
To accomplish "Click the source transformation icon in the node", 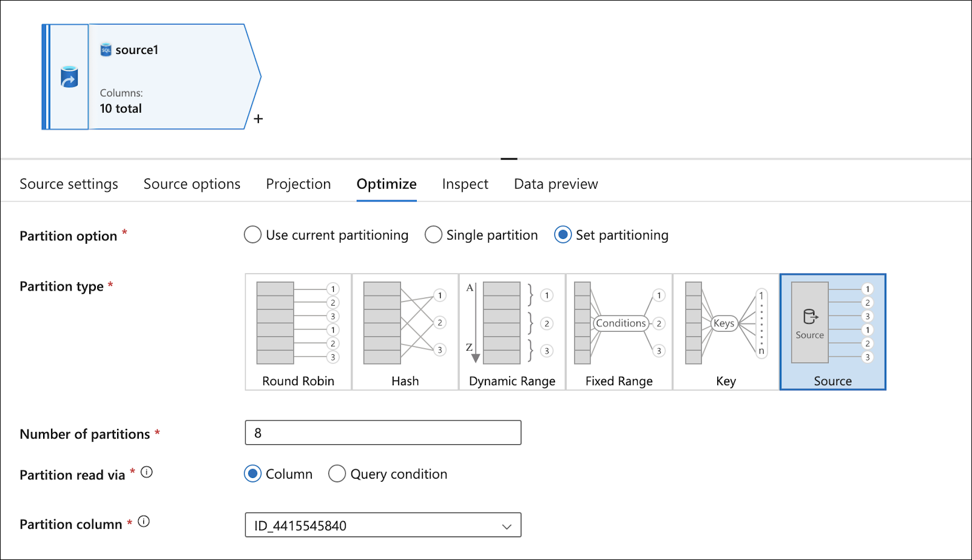I will 68,76.
